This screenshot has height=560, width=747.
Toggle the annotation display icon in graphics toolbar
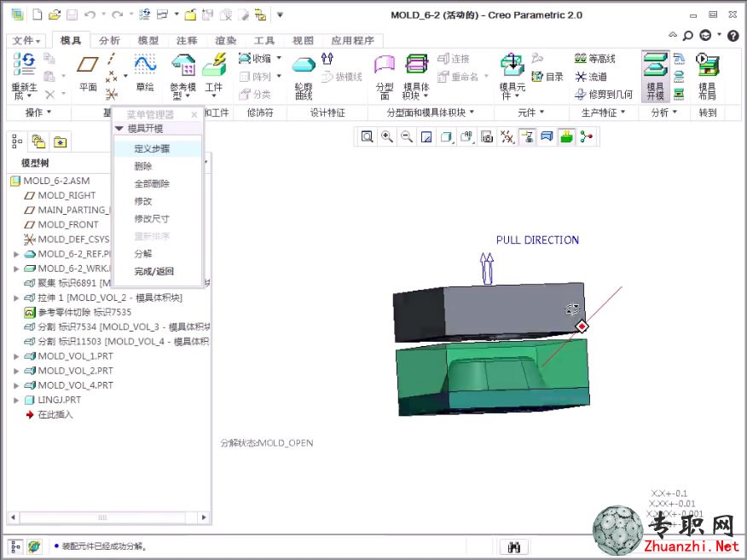click(527, 137)
